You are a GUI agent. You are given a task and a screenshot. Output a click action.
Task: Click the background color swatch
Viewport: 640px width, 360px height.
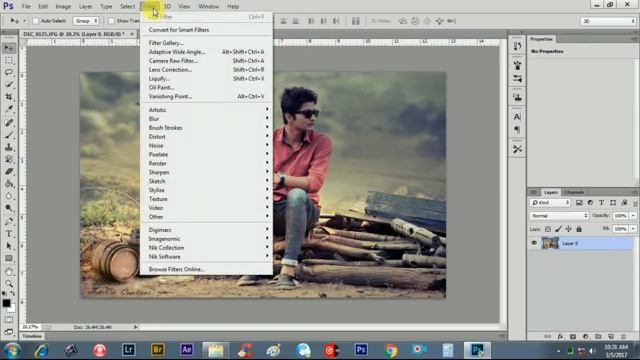click(x=12, y=308)
